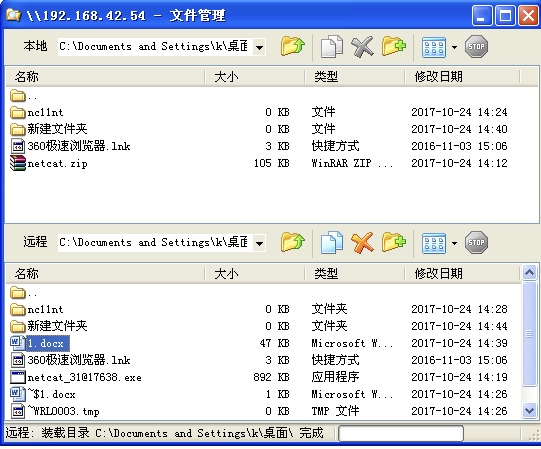The height and width of the screenshot is (449, 541).
Task: Minimize the file manager window
Action: [x=482, y=16]
